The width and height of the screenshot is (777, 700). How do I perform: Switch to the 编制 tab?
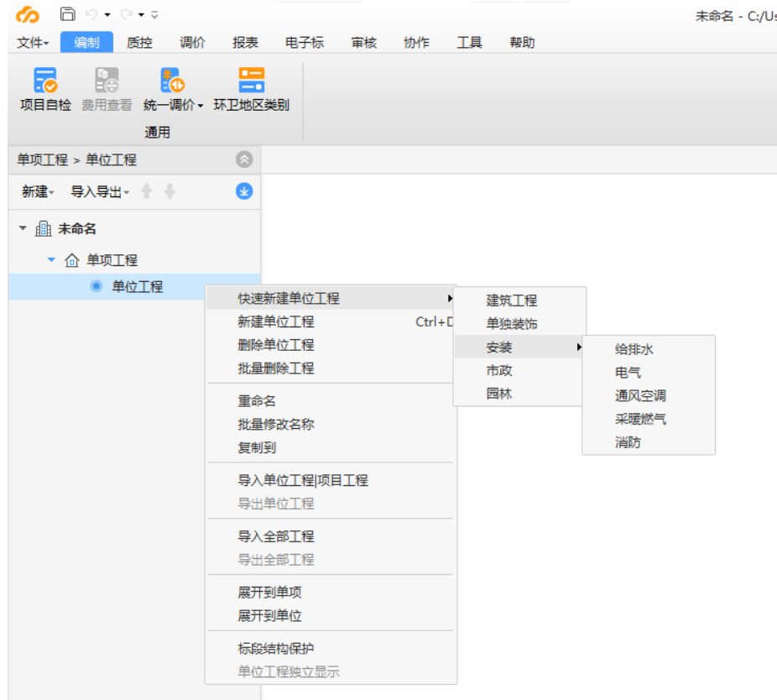tap(86, 43)
